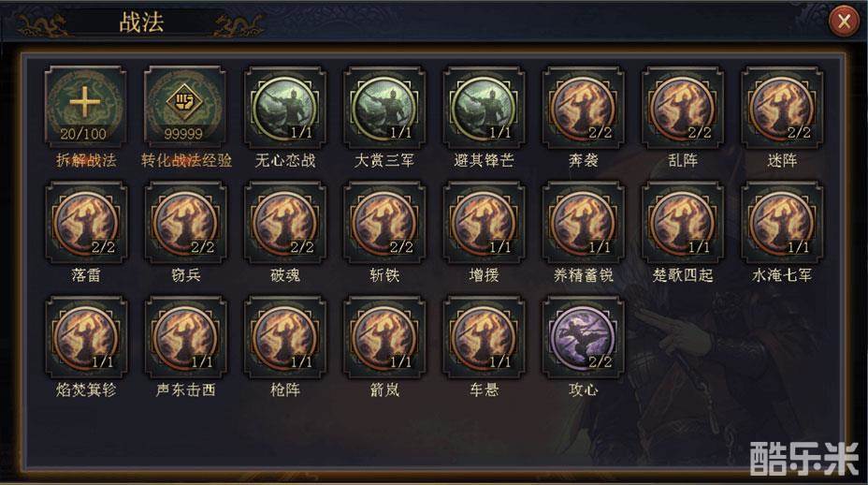Viewport: 868px width, 485px height.
Task: Pick the 乱阵 tactic icon
Action: tap(683, 107)
